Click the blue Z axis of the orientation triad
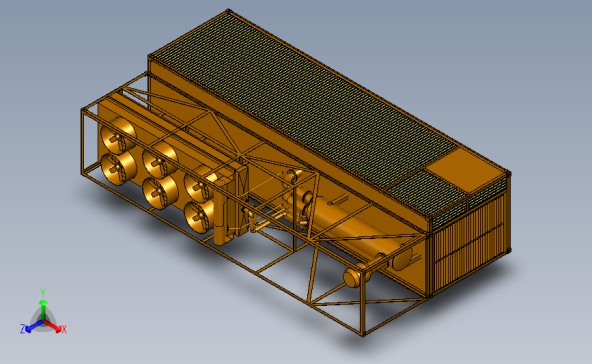Screen dimensions: 592x364 click(31, 327)
